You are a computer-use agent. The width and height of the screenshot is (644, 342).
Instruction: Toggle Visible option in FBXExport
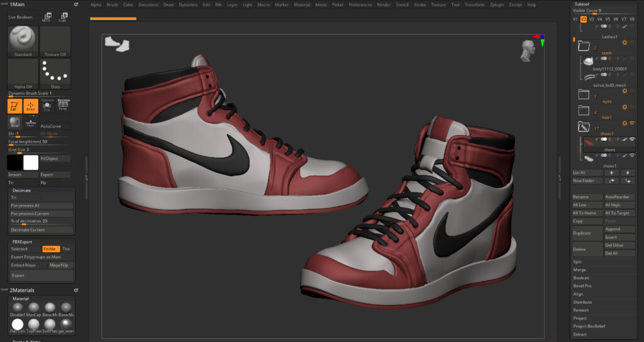click(x=51, y=249)
